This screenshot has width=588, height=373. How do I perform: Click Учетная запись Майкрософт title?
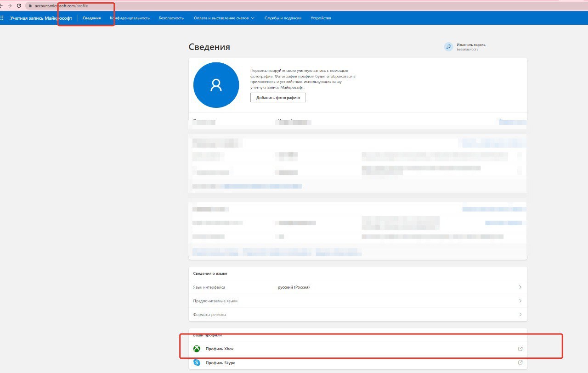click(41, 18)
